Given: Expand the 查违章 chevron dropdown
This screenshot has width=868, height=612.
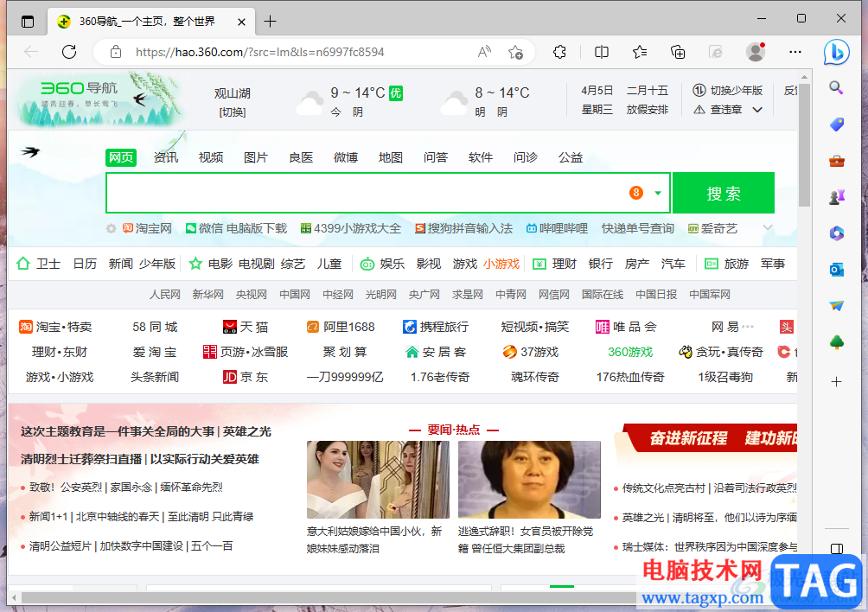Looking at the screenshot, I should coord(757,110).
